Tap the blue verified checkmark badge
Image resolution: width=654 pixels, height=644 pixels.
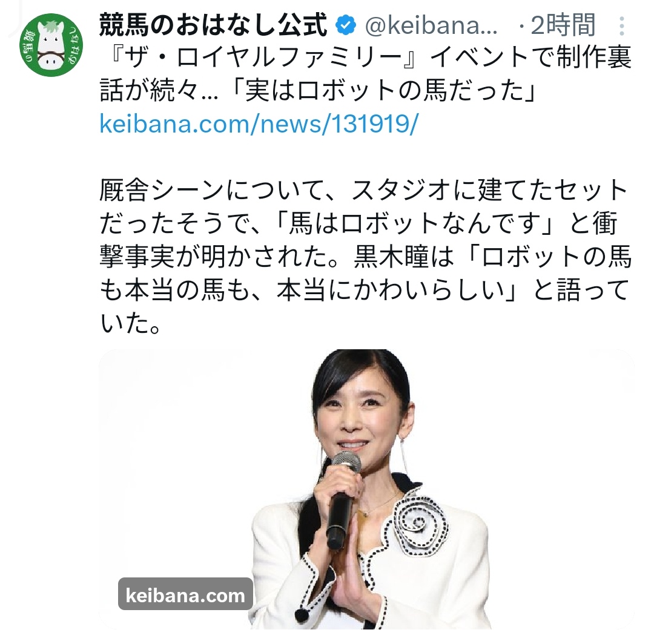point(346,25)
